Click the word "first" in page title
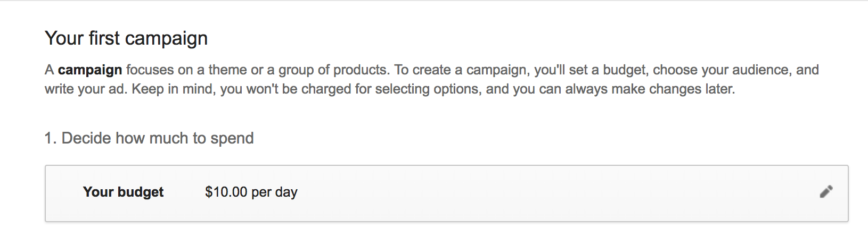 pyautogui.click(x=104, y=38)
